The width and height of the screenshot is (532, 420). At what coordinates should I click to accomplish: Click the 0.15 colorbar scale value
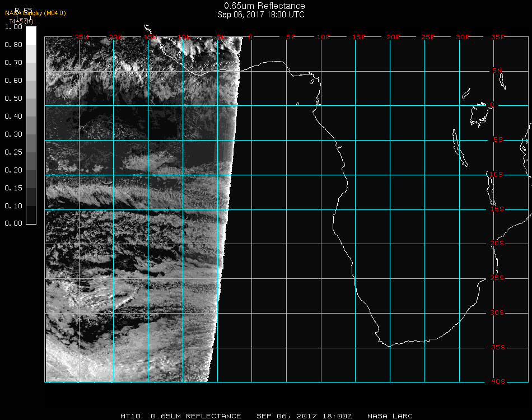click(x=13, y=188)
